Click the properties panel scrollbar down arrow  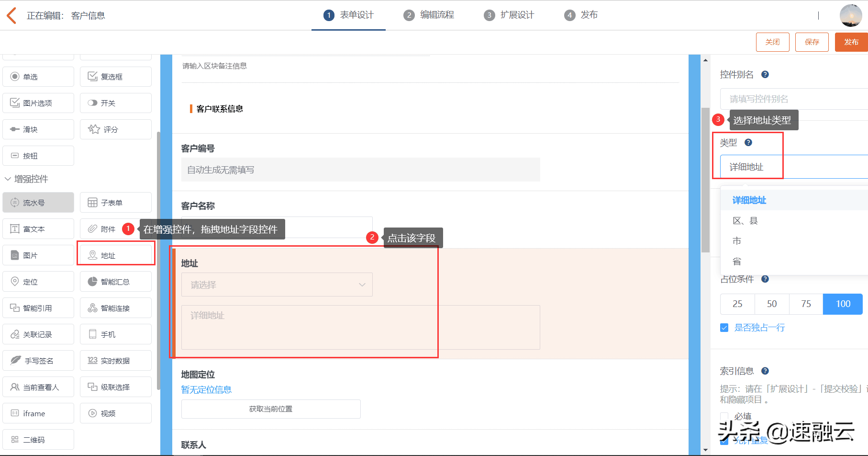pyautogui.click(x=705, y=450)
